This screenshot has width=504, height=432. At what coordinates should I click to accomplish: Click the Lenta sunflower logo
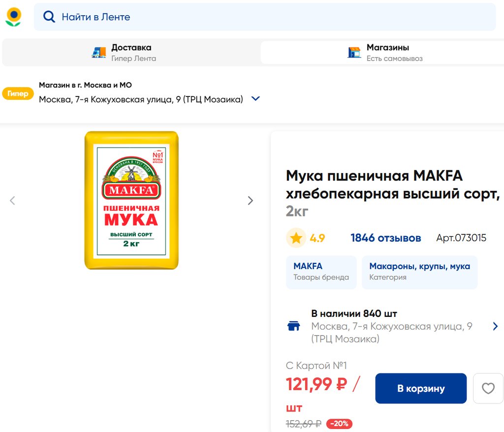[x=13, y=17]
